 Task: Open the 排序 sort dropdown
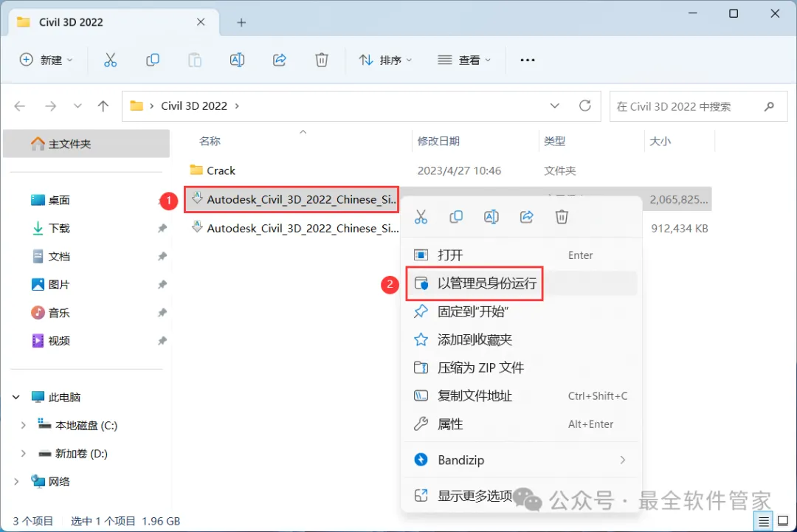(x=385, y=60)
